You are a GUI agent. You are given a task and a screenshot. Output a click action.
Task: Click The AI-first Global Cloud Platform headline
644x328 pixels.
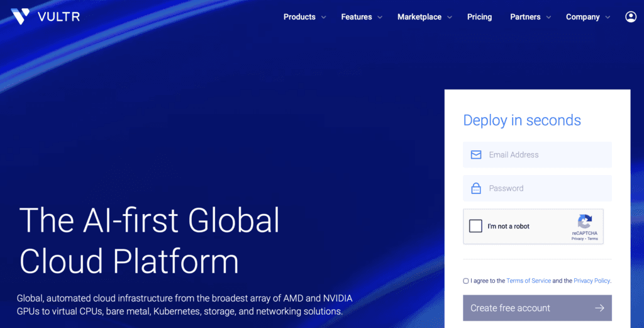(x=150, y=240)
